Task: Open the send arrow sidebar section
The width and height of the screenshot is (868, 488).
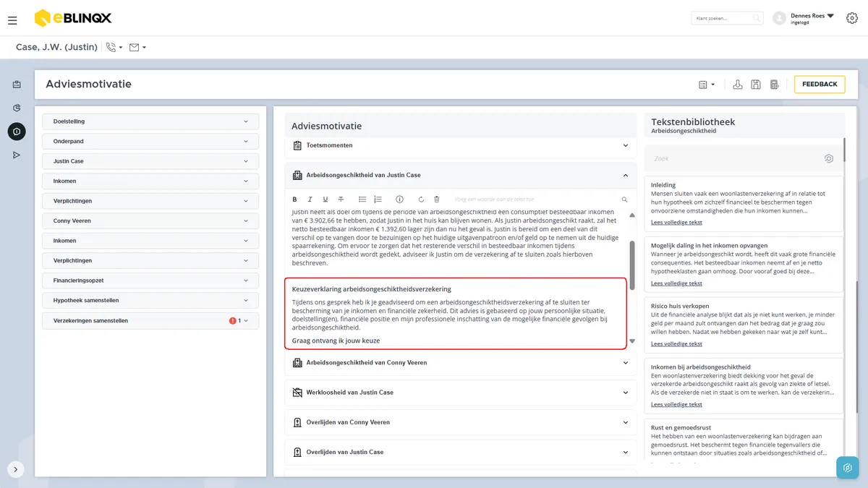Action: 17,155
